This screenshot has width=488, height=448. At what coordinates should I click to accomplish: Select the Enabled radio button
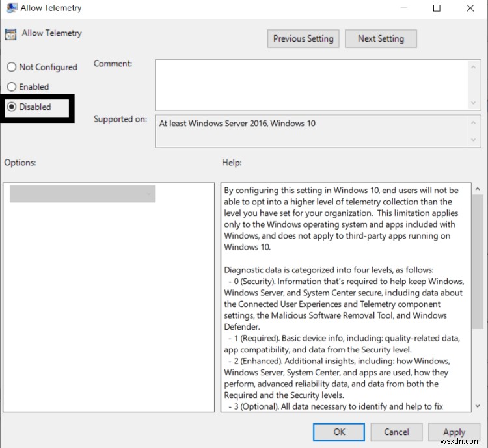click(12, 86)
